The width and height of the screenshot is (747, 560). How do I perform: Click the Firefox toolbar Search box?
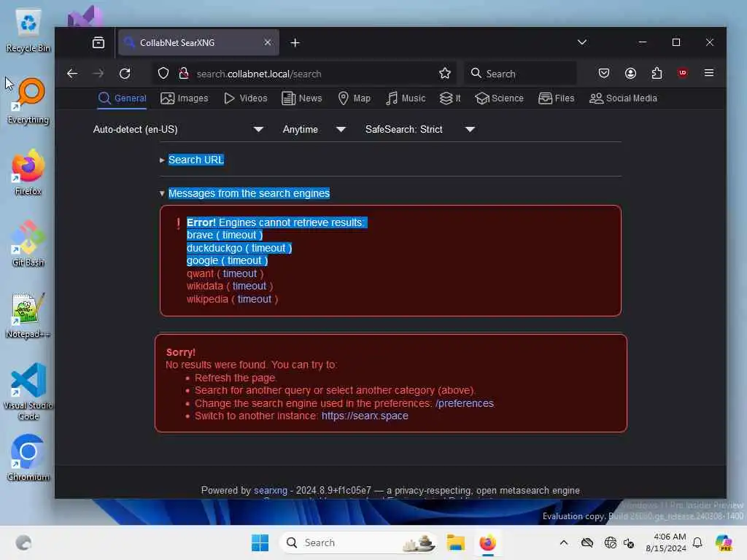520,74
